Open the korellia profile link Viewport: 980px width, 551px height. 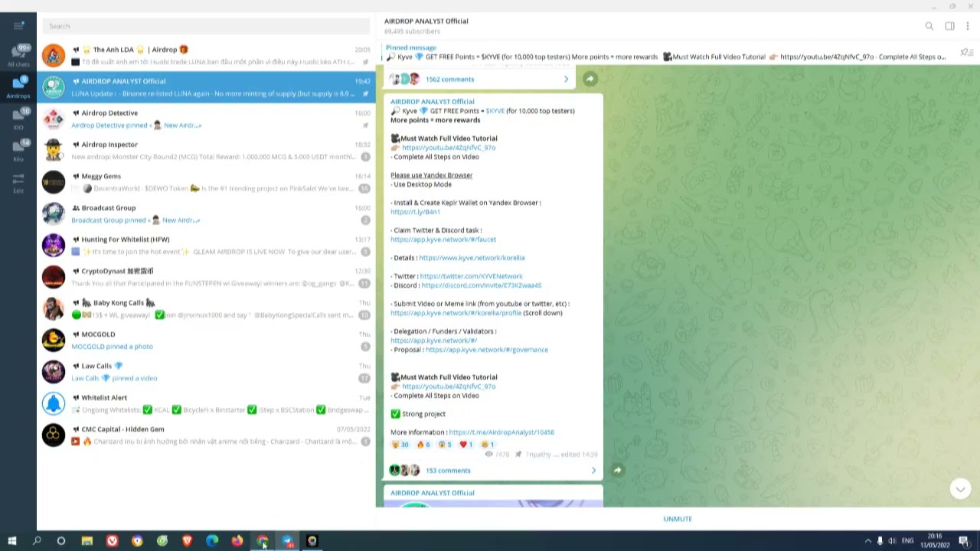click(456, 313)
